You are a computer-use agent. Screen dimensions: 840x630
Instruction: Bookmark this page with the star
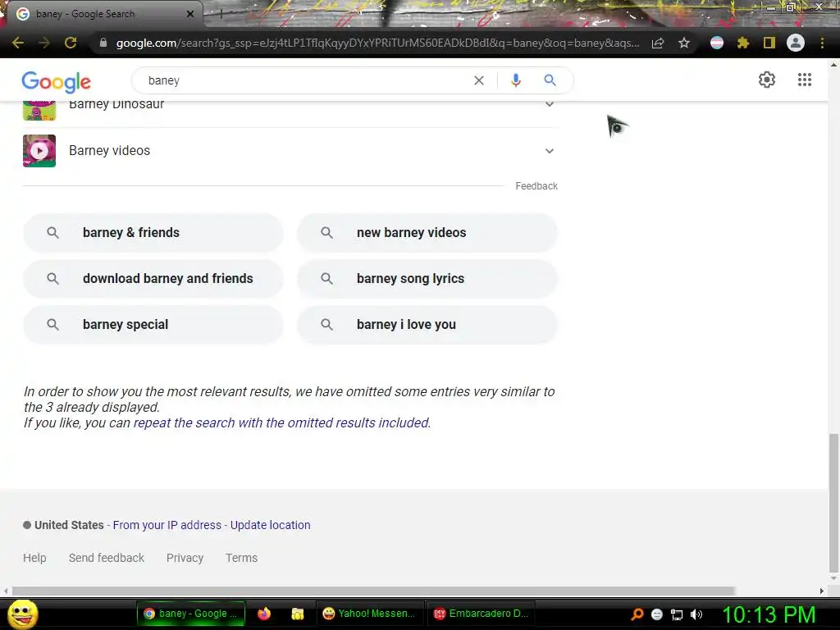tap(684, 43)
